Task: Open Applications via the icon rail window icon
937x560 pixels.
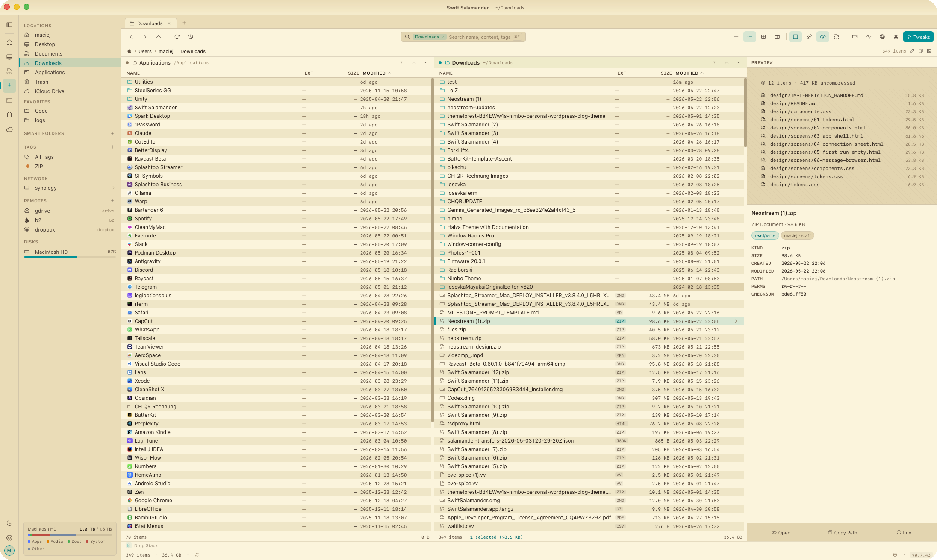Action: [x=9, y=100]
